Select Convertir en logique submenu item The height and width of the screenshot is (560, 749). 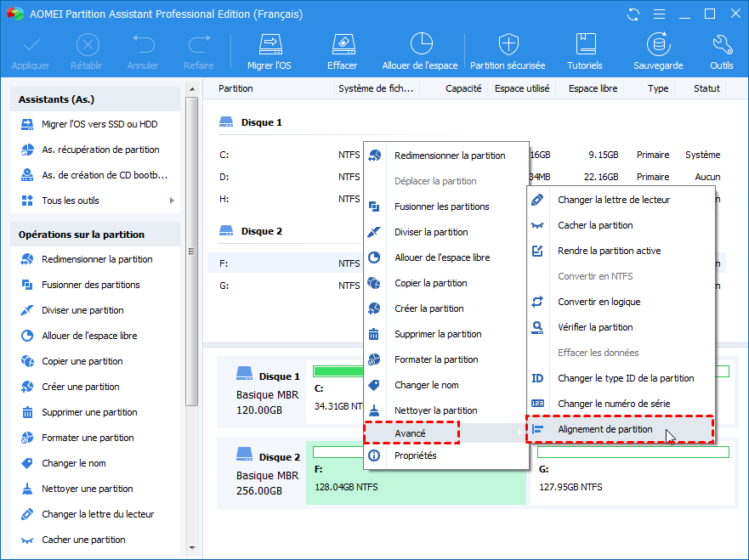(621, 302)
